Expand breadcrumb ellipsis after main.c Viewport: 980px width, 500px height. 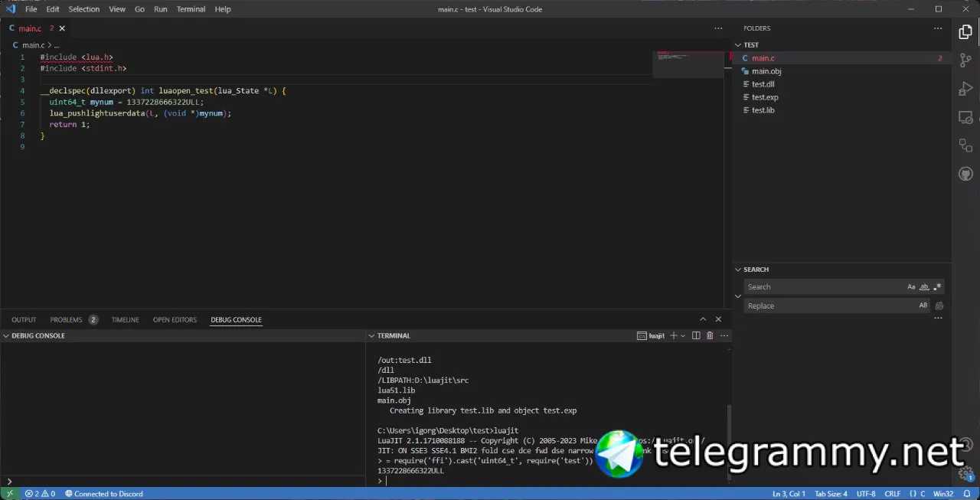(x=57, y=45)
